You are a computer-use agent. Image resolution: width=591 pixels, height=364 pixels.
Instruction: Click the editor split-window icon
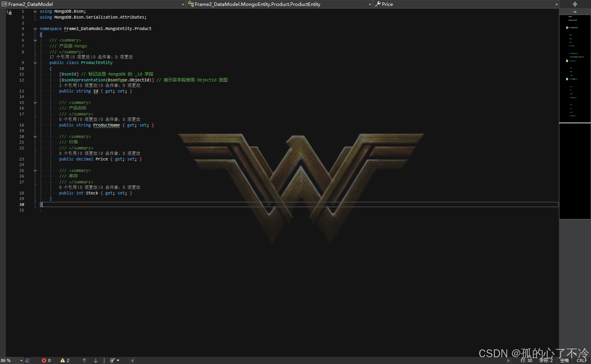coord(575,4)
